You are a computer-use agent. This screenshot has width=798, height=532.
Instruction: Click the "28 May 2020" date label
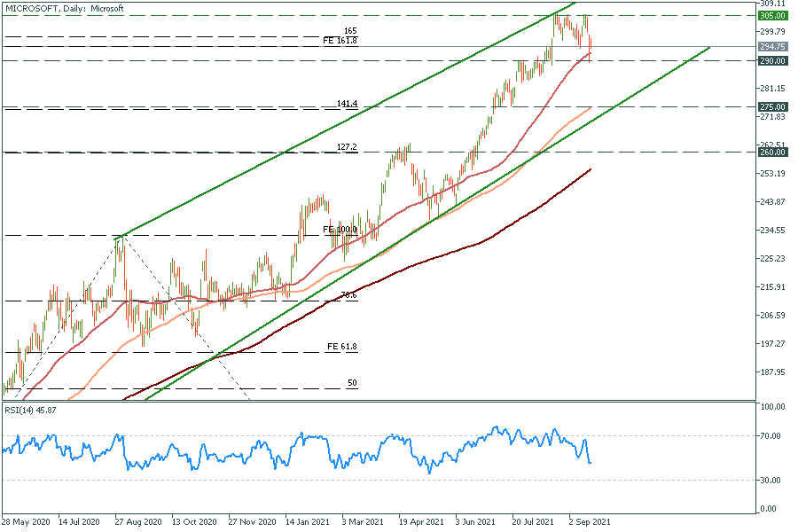coord(26,522)
